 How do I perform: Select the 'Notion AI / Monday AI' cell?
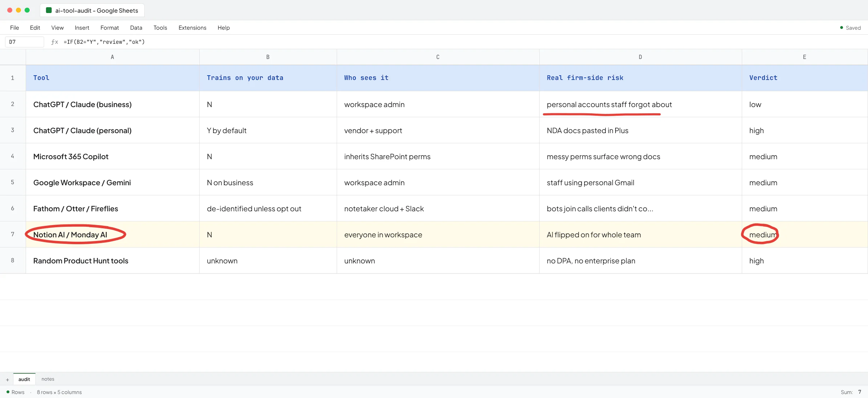click(x=112, y=234)
